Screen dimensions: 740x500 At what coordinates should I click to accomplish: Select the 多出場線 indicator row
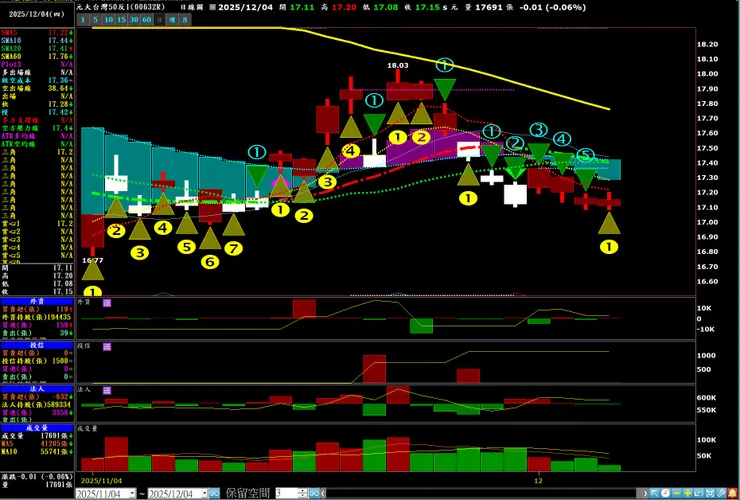click(x=37, y=72)
